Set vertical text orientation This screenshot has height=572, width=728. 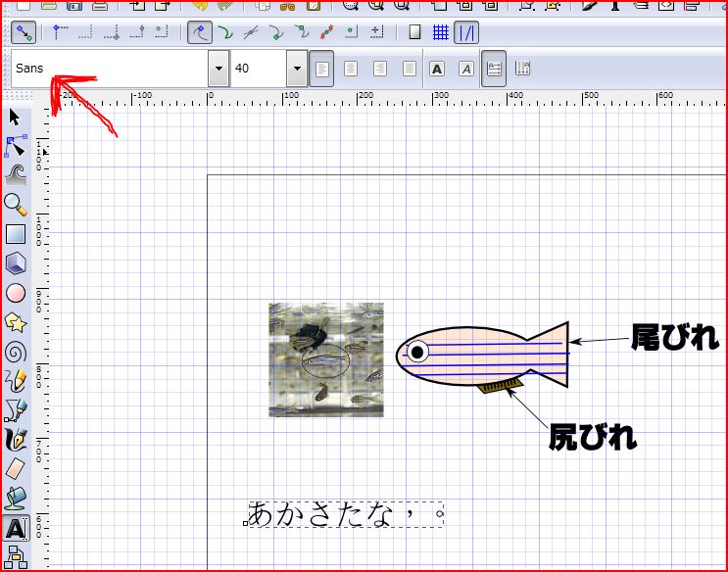point(522,69)
